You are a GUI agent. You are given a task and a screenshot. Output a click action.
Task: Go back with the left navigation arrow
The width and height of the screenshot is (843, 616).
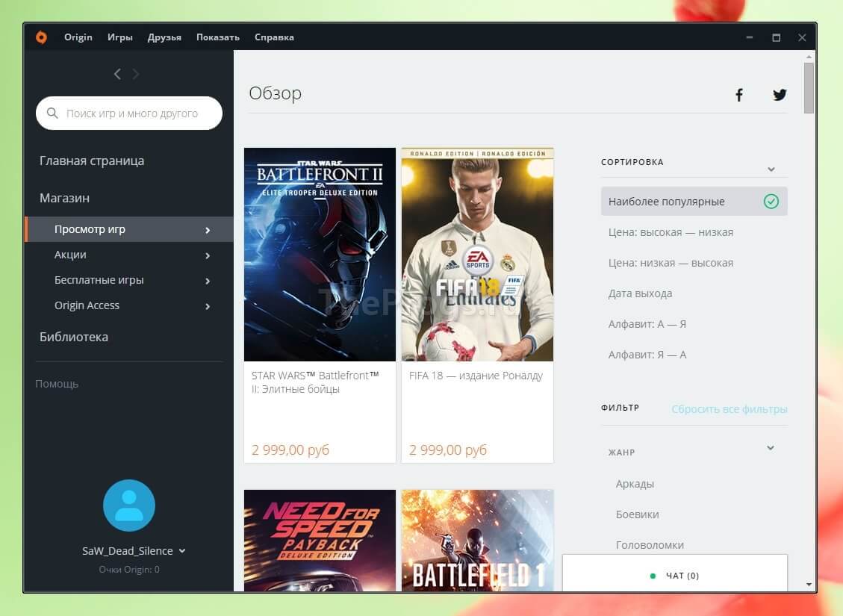(x=117, y=74)
